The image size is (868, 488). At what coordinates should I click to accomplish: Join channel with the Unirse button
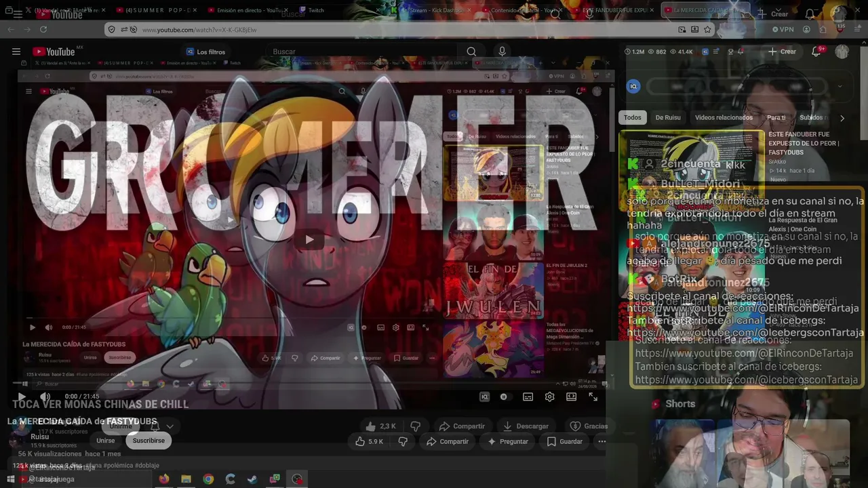[x=106, y=441]
